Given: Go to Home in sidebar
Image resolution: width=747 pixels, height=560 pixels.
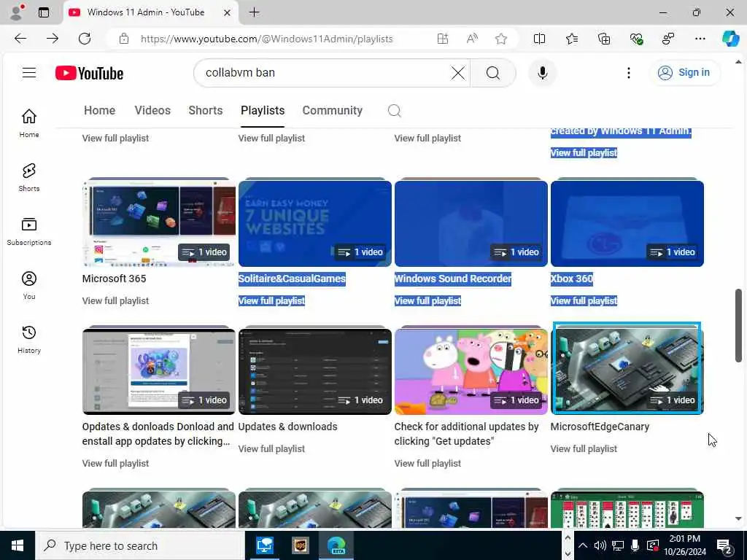Looking at the screenshot, I should (x=29, y=122).
